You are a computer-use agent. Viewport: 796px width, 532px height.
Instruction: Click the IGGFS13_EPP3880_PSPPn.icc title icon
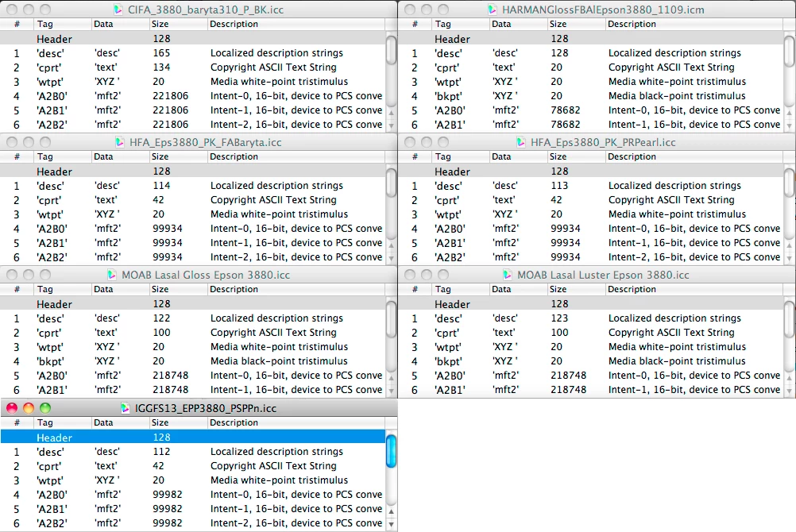[x=126, y=408]
